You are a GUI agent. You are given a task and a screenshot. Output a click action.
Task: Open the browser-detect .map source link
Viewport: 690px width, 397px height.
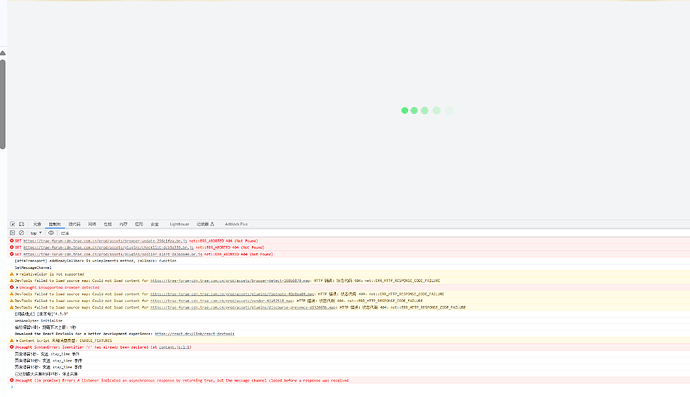point(230,280)
